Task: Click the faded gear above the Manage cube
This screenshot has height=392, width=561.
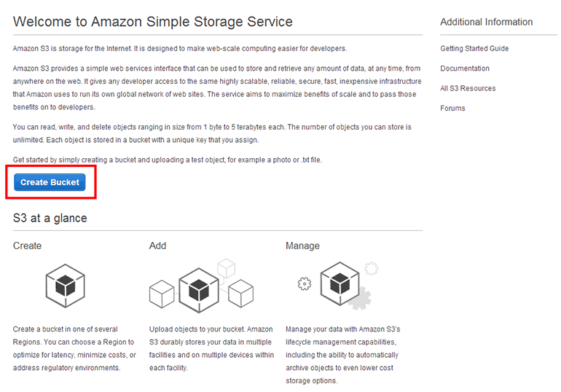Action: click(x=372, y=268)
